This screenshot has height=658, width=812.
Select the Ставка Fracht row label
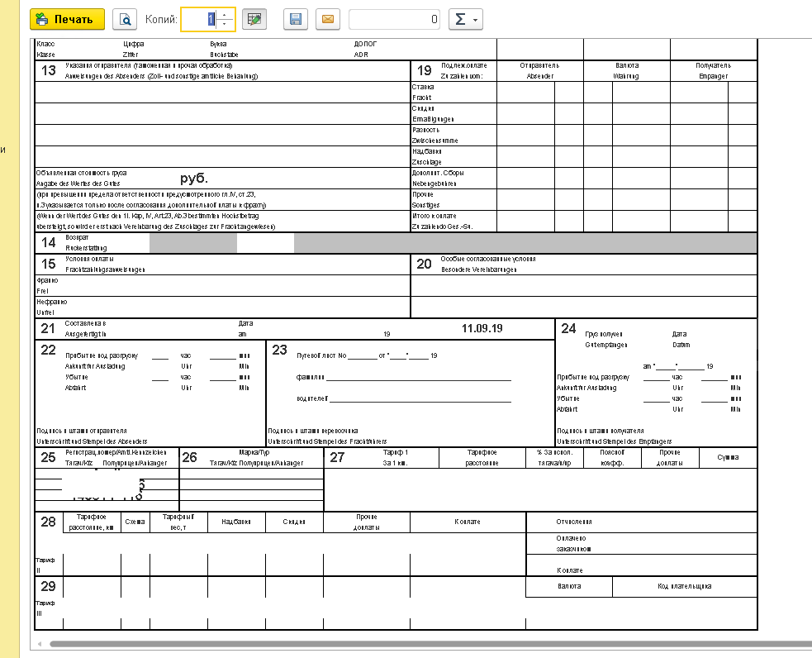point(453,93)
